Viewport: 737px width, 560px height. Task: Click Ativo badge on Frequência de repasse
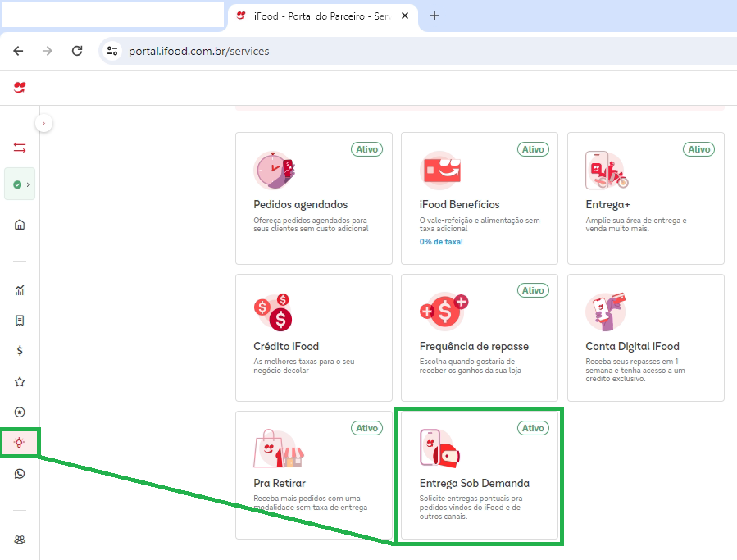[533, 290]
